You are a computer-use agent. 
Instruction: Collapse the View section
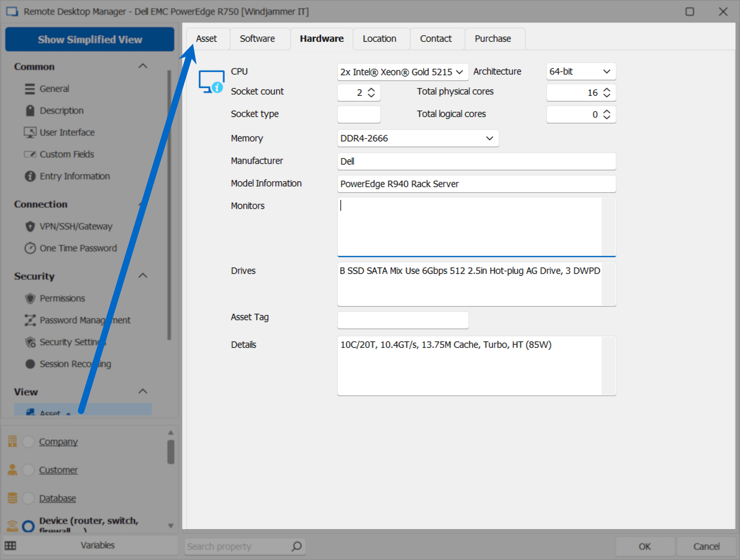143,391
